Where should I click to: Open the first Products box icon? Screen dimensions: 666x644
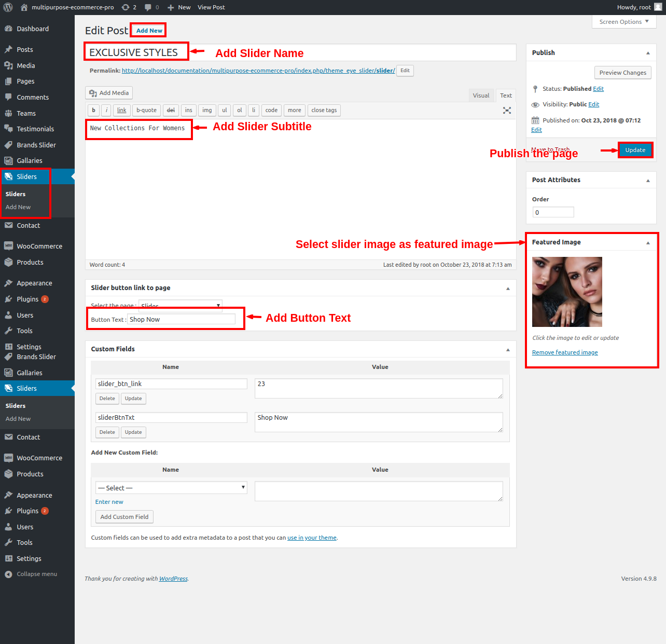pos(8,262)
